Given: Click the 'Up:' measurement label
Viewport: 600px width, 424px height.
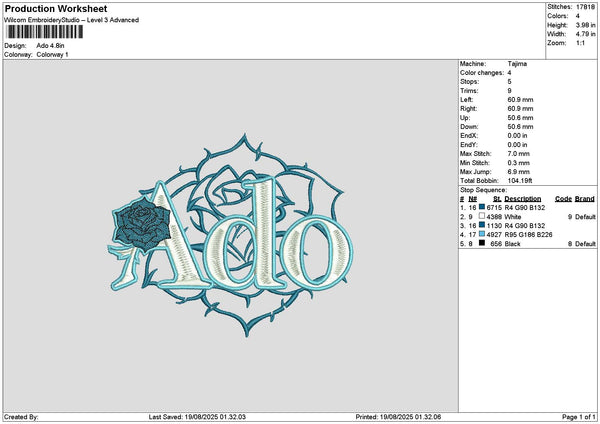Looking at the screenshot, I should coord(465,118).
